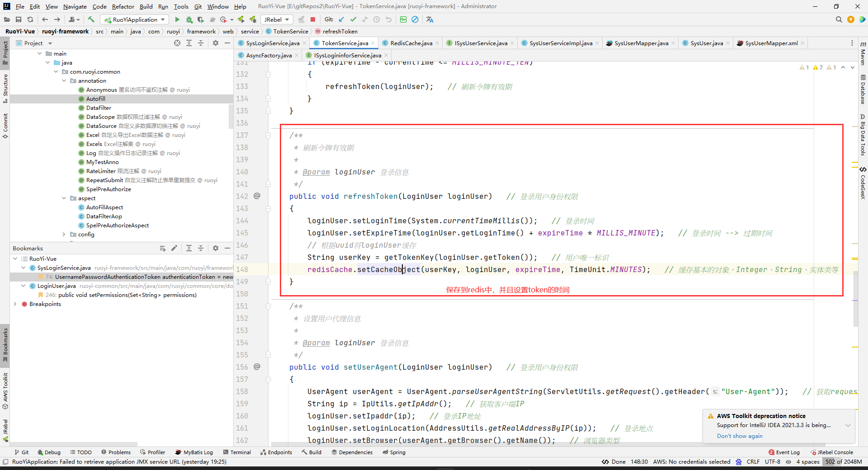868x470 pixels.
Task: Click the editor vertical scrollbar
Action: (x=855, y=298)
